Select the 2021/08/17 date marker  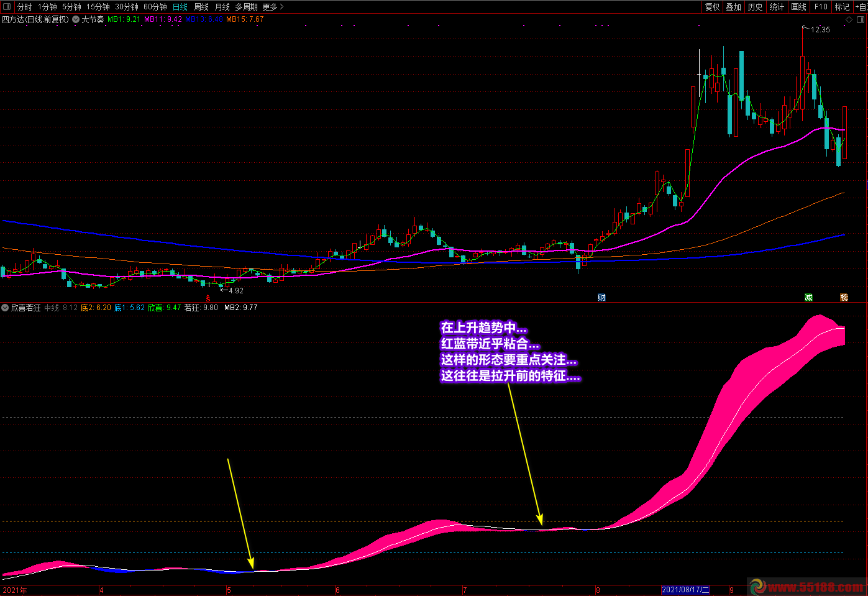[x=685, y=590]
